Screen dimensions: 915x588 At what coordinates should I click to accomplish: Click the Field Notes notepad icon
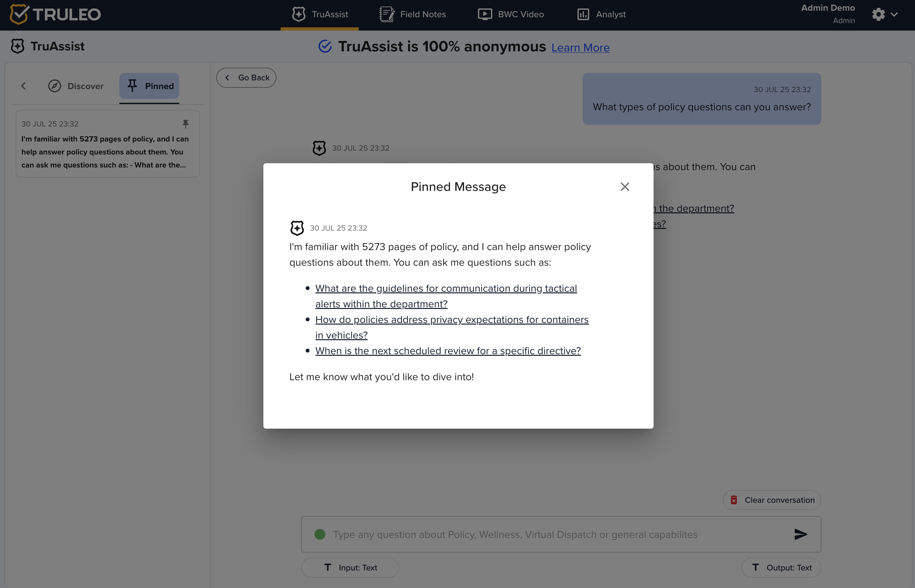tap(387, 15)
